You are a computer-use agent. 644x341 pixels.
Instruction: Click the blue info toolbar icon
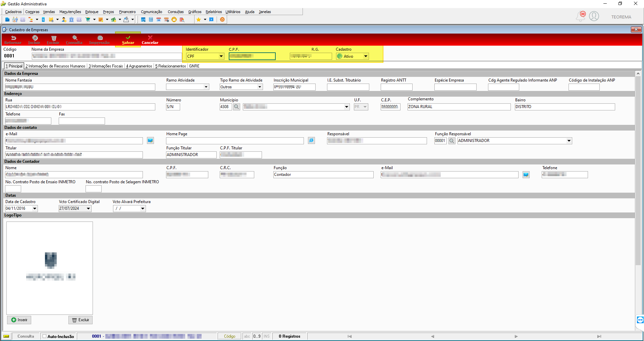coord(211,19)
